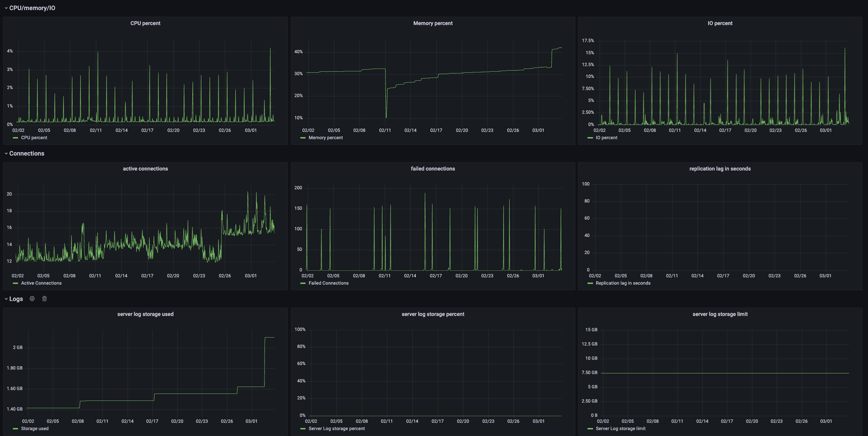This screenshot has width=868, height=436.
Task: Click the Logs row delete trash icon
Action: (44, 299)
